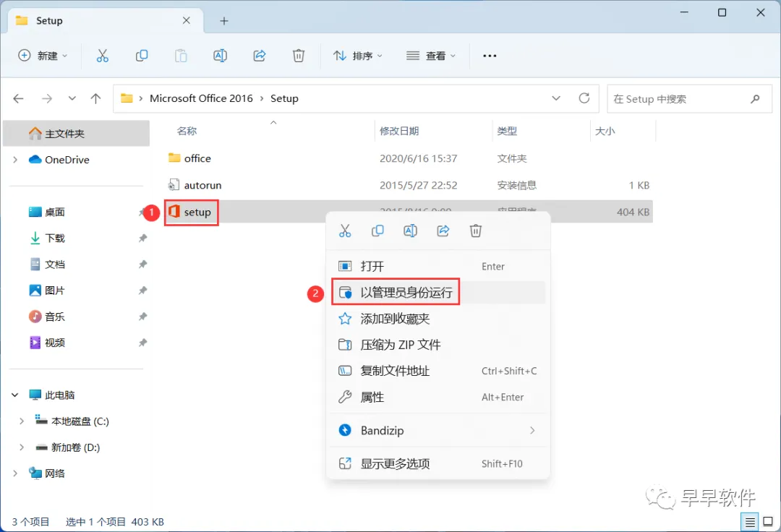Select 主文件夹 in the sidebar
The image size is (781, 532).
pos(76,134)
